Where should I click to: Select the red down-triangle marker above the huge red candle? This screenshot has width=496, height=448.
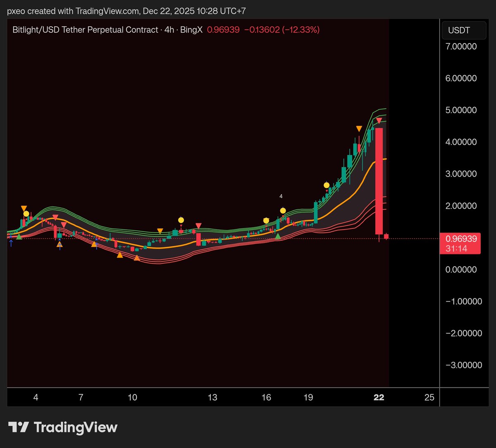coord(379,121)
